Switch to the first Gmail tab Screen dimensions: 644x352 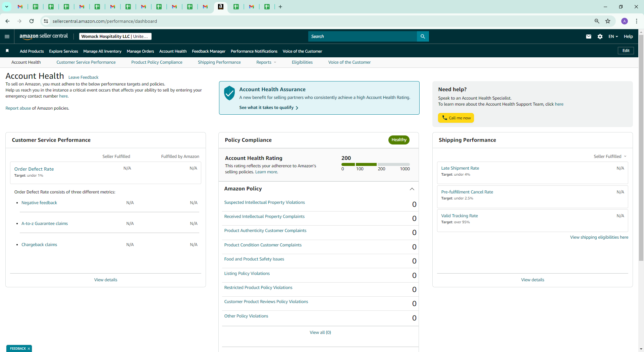[20, 7]
